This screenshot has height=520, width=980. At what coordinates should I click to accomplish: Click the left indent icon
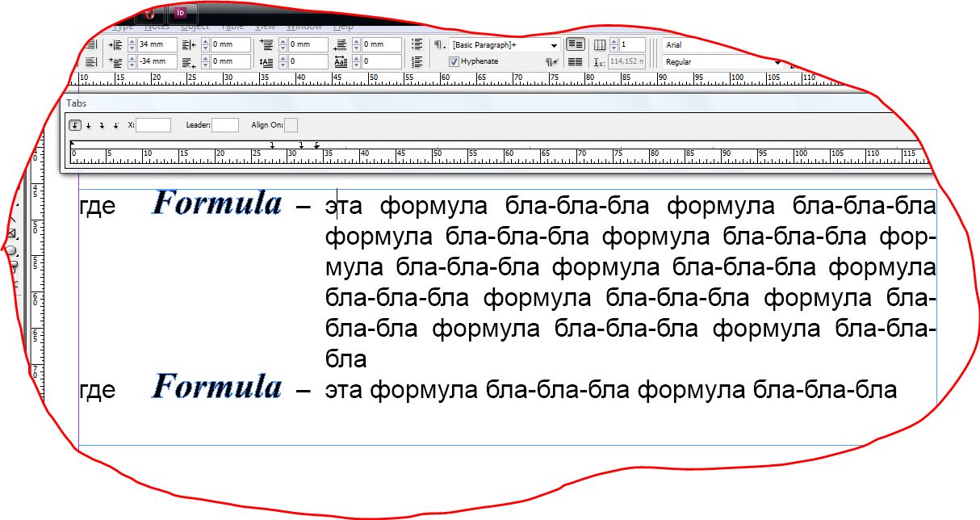tap(115, 44)
